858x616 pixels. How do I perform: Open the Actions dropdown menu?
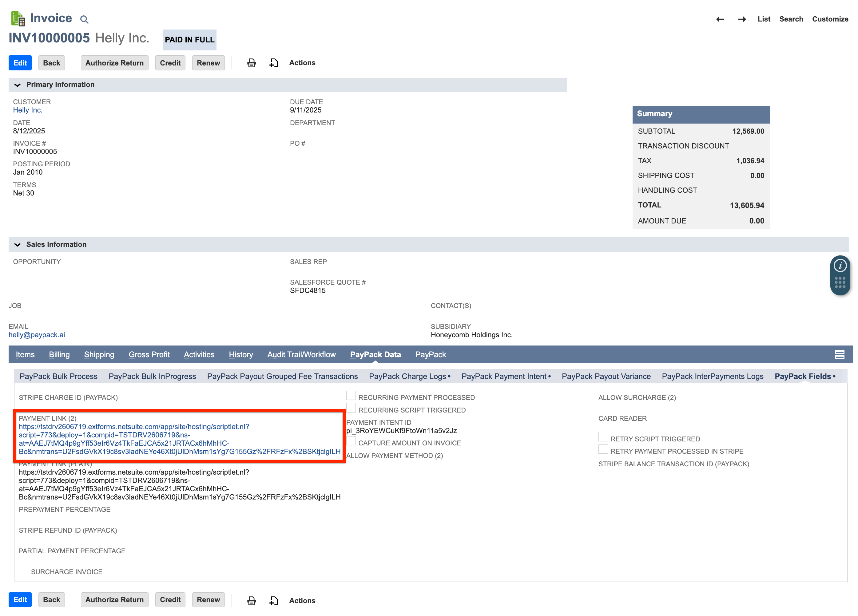click(302, 63)
